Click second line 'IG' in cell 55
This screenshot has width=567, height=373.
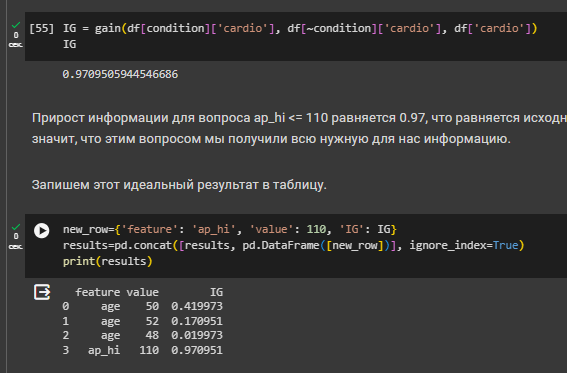tap(69, 44)
